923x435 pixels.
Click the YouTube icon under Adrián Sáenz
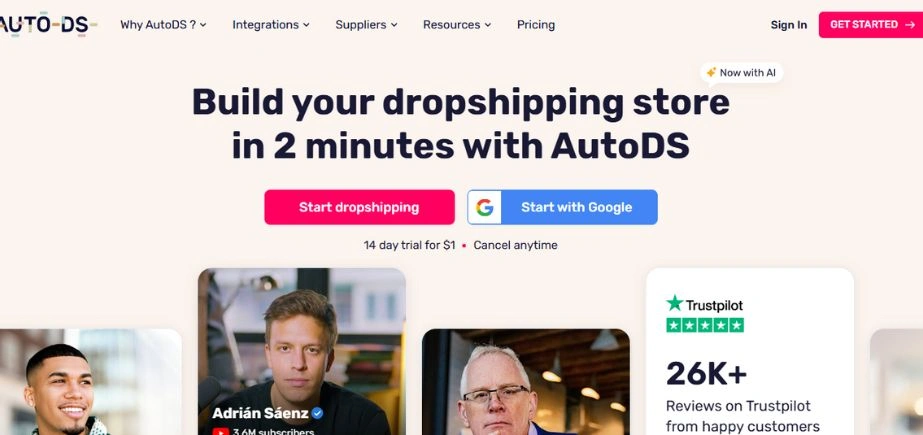click(x=221, y=431)
